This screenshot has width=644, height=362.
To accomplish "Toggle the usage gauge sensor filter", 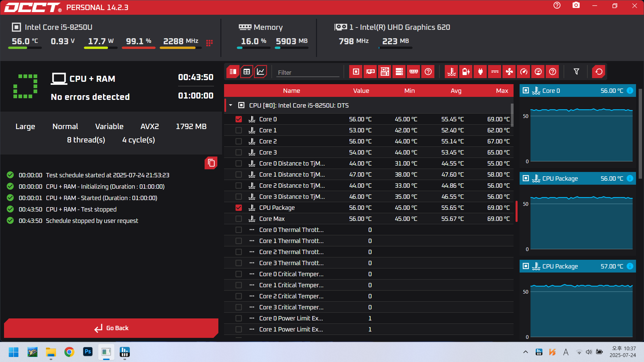I will pos(538,72).
